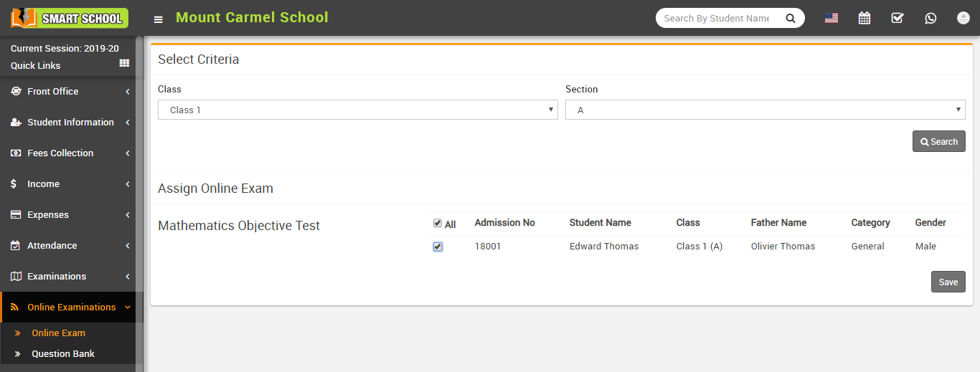Click the Search By Student Name field
This screenshot has height=372, width=980.
[x=716, y=19]
